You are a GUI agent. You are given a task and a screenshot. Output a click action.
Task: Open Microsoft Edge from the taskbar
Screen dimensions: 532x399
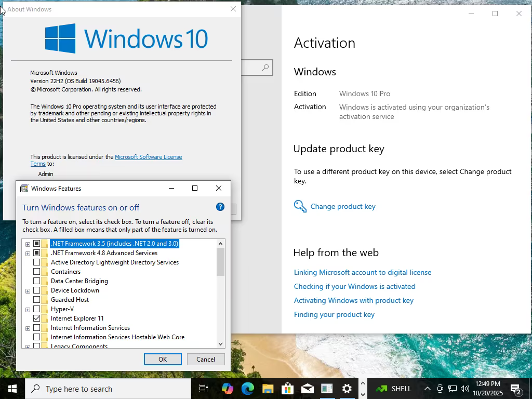(x=248, y=389)
